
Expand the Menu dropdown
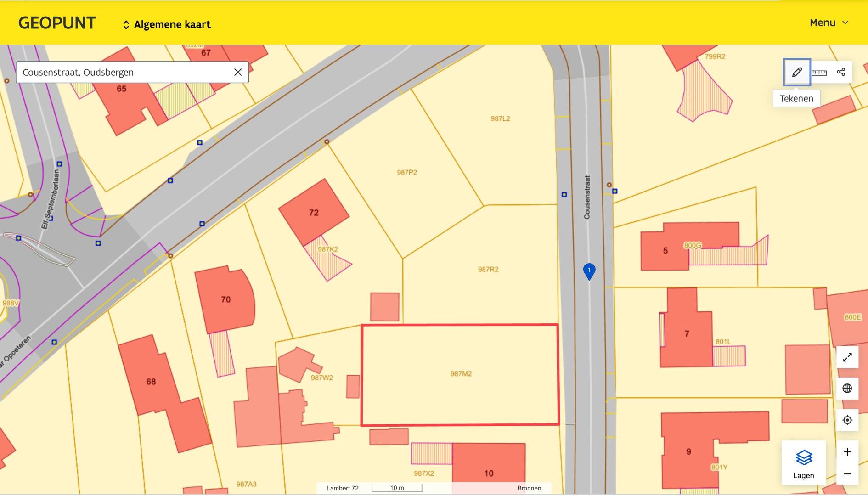tap(829, 23)
